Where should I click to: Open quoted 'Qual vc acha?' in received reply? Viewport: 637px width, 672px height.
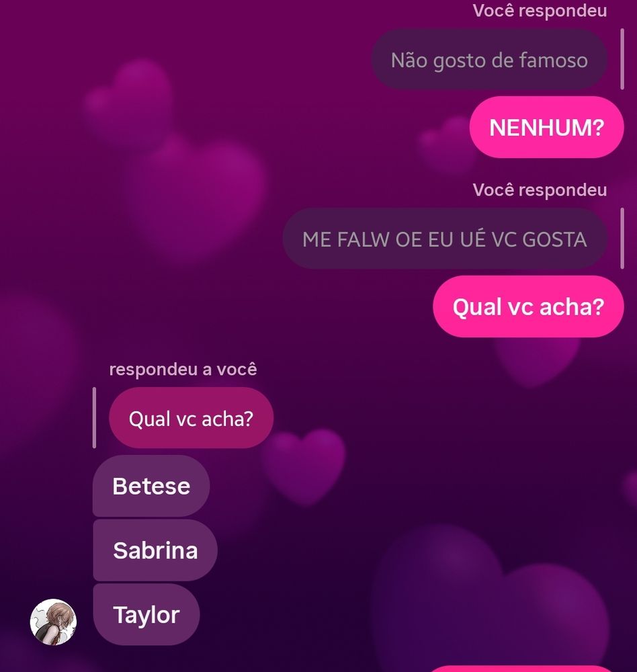point(192,418)
